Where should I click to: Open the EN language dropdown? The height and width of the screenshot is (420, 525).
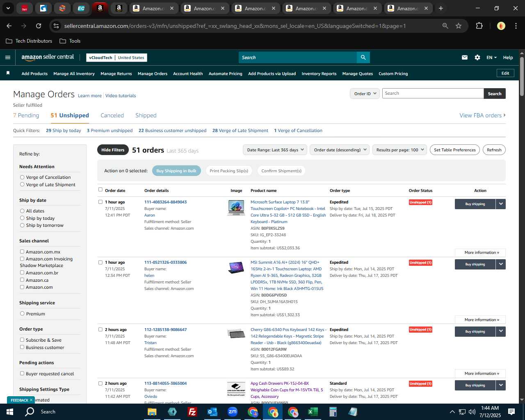[491, 57]
